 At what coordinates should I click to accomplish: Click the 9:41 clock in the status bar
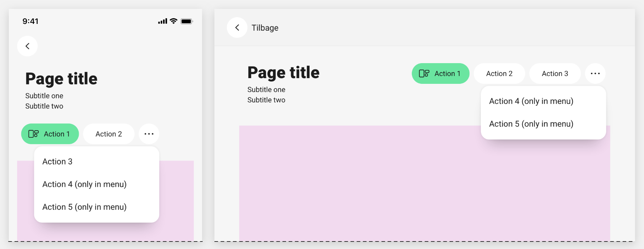point(31,21)
